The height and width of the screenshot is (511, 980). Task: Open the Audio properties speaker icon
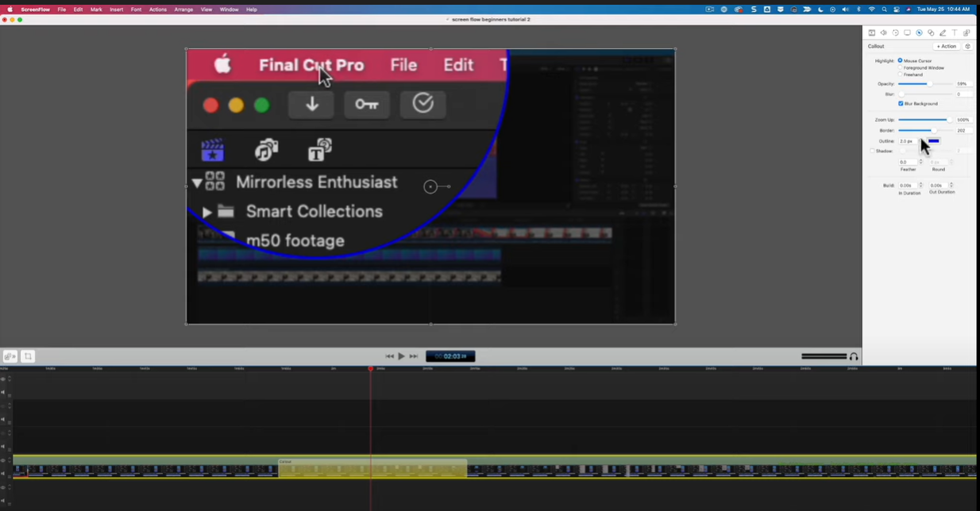[x=883, y=33]
